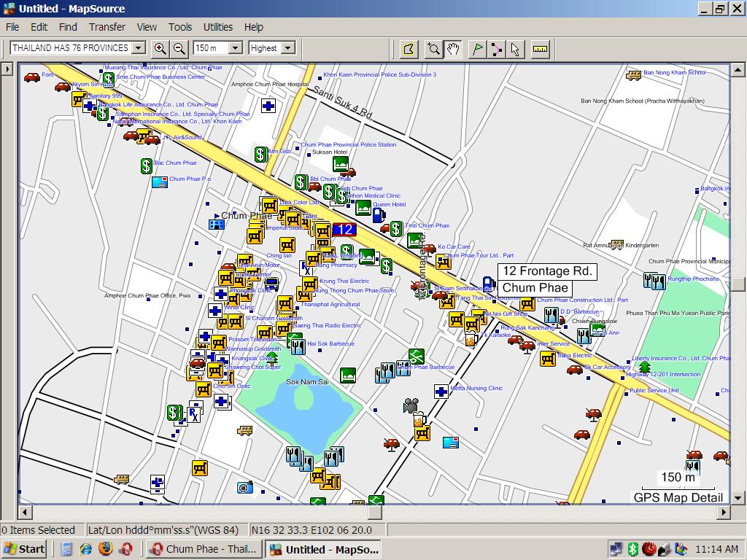Click the Metta Nursing Clinic cross icon
This screenshot has width=747, height=560.
(x=441, y=392)
